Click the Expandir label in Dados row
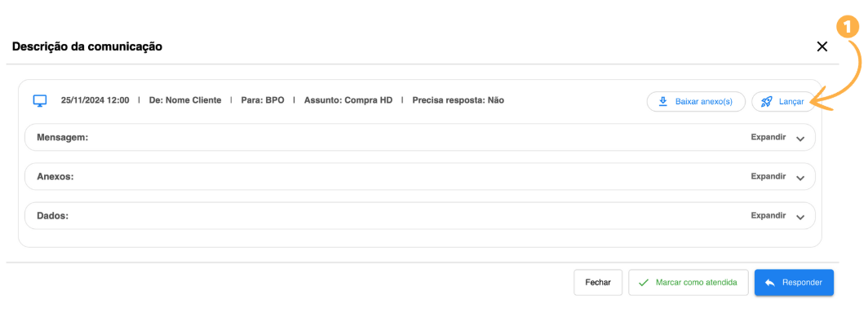The height and width of the screenshot is (313, 868). point(768,216)
